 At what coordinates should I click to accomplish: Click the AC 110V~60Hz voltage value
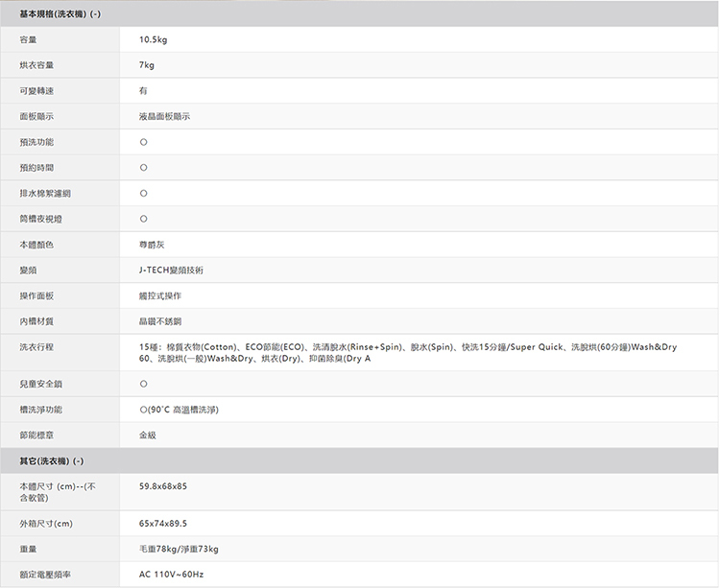(171, 575)
